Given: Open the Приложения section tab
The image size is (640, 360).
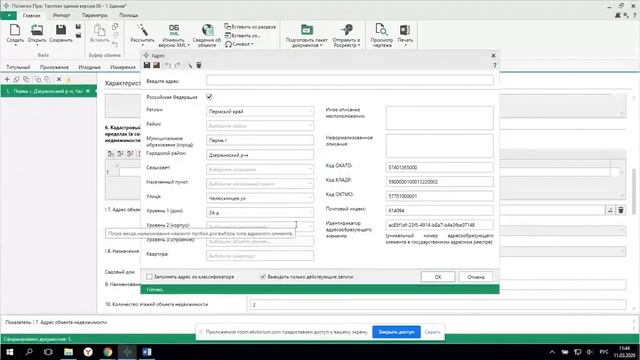Looking at the screenshot, I should tap(54, 67).
